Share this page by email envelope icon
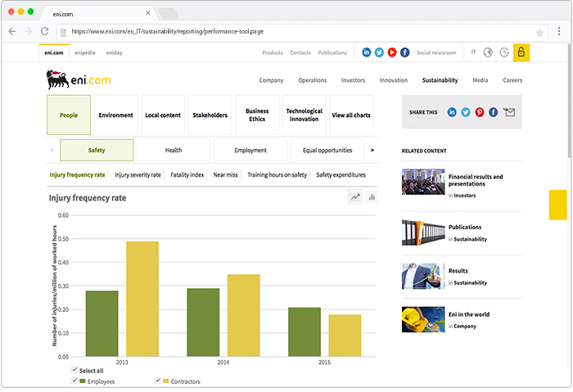This screenshot has width=573, height=392. pos(509,112)
